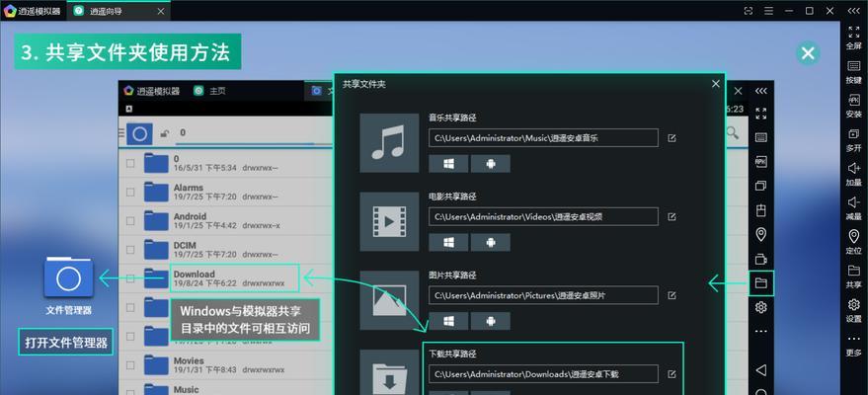This screenshot has height=395, width=868.
Task: Raise the volume with 加量 in the outer sidebar
Action: (x=853, y=174)
